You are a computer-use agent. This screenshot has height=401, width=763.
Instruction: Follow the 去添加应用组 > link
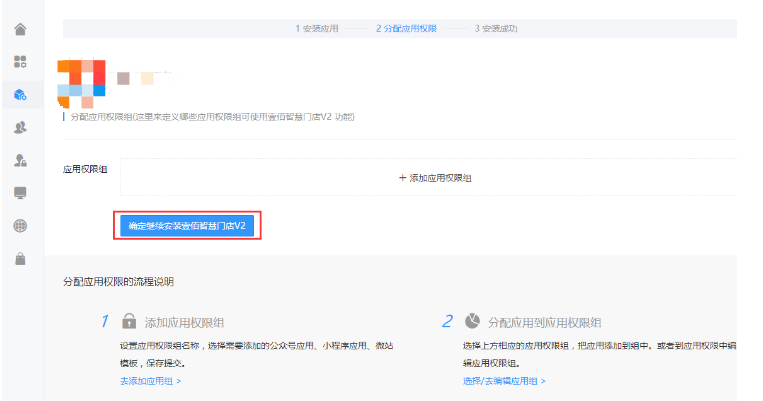coord(150,381)
